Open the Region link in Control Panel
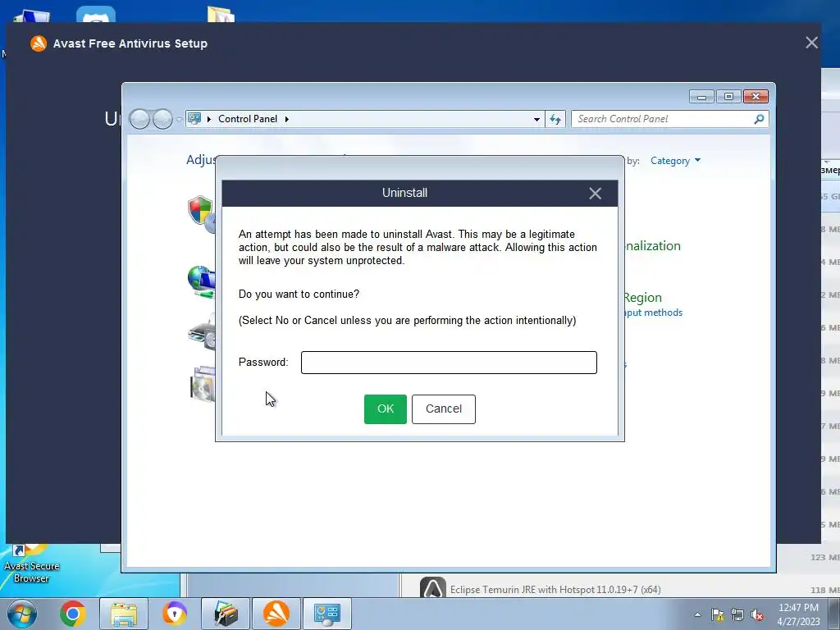Image resolution: width=840 pixels, height=630 pixels. tap(643, 297)
